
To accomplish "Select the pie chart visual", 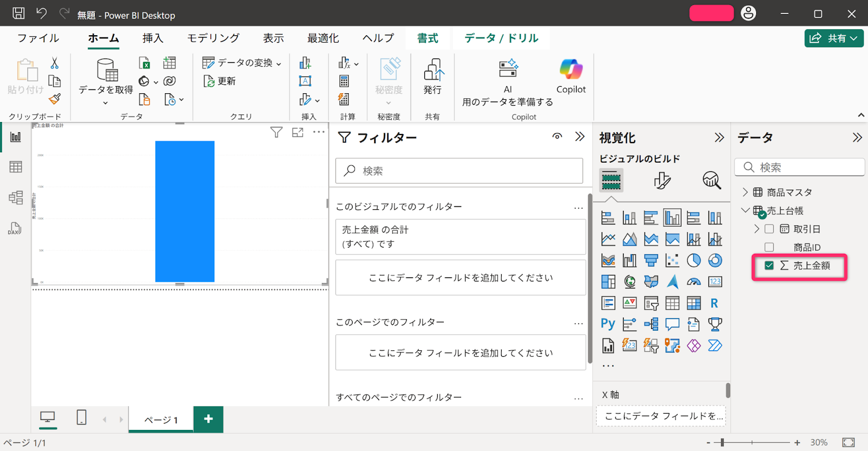I will click(694, 260).
